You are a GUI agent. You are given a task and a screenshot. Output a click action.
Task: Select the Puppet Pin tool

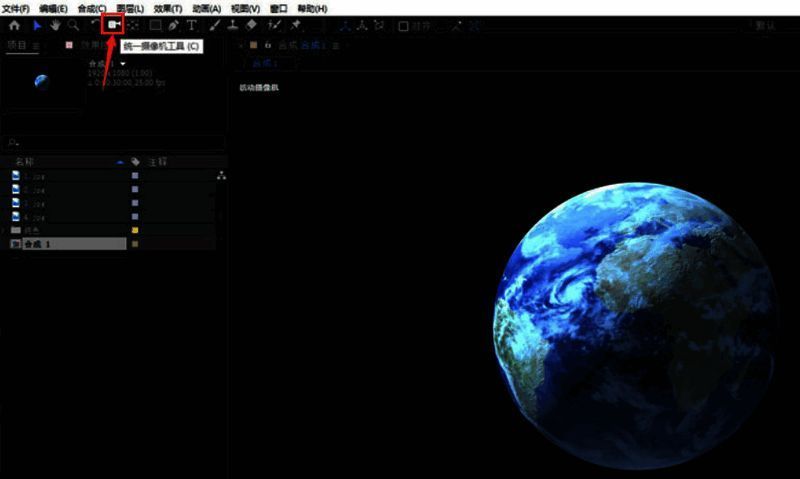296,25
